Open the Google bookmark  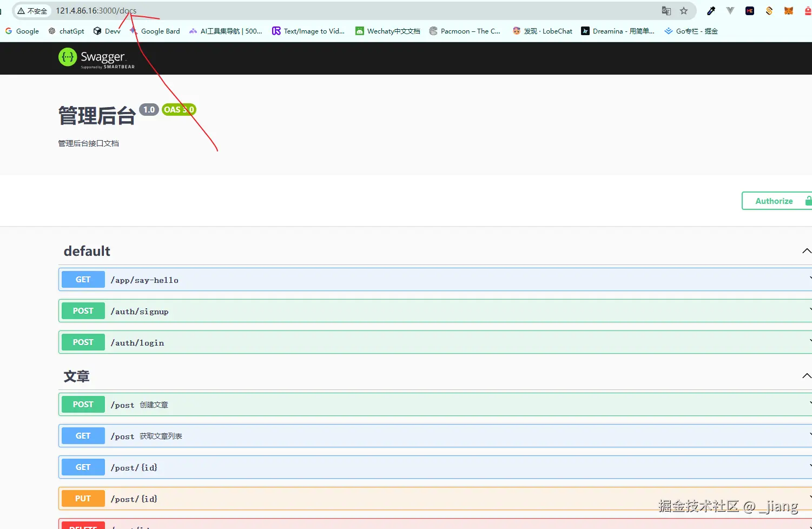pos(22,31)
